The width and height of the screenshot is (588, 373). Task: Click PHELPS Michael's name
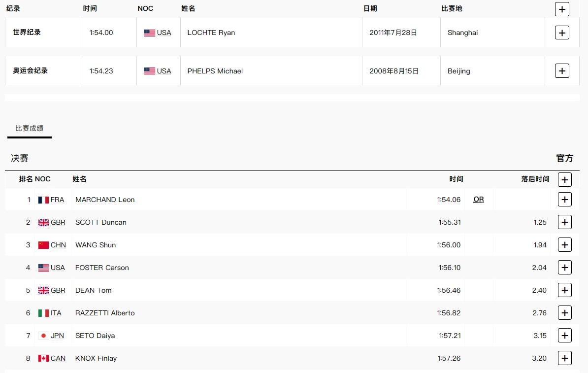click(215, 71)
